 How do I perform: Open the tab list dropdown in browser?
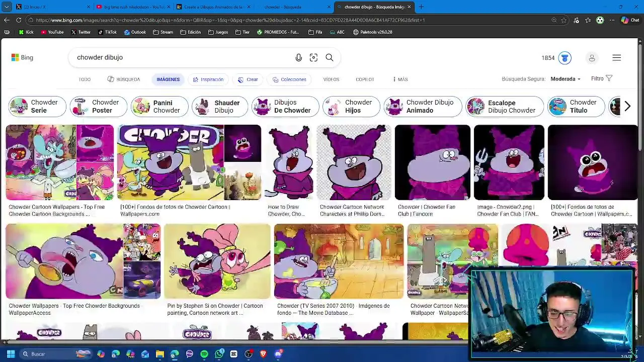(7, 7)
